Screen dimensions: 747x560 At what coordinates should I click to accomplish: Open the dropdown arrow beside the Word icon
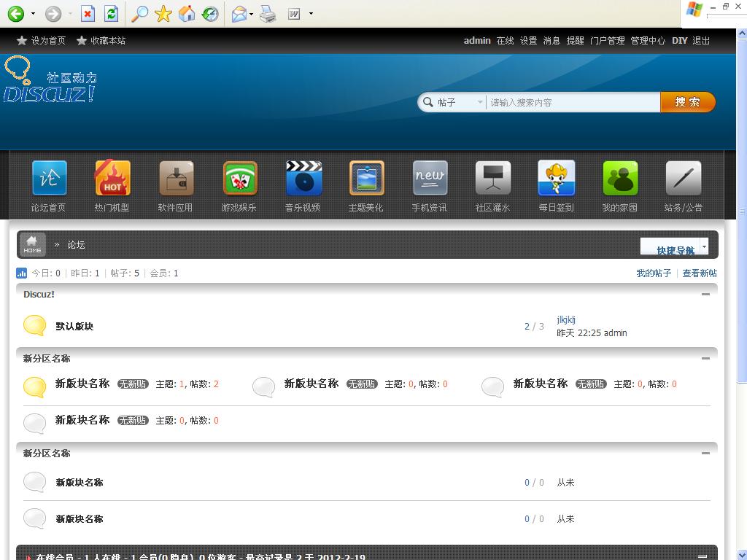311,14
